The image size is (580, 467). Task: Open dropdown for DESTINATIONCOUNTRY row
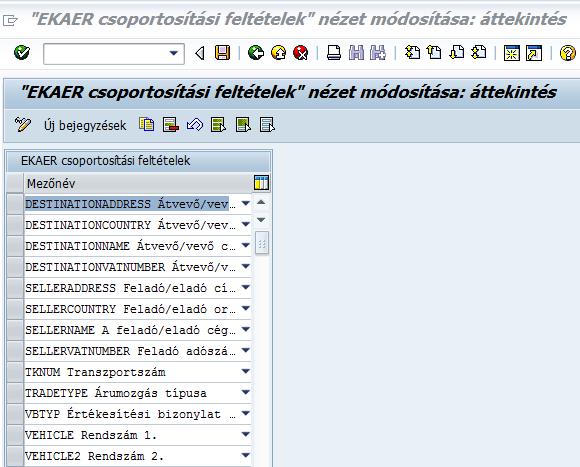click(x=245, y=224)
